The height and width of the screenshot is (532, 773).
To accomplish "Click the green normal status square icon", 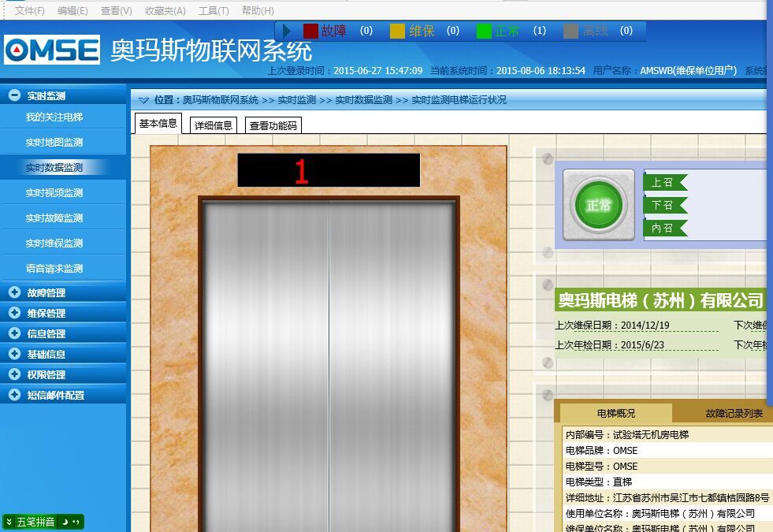I will click(484, 31).
